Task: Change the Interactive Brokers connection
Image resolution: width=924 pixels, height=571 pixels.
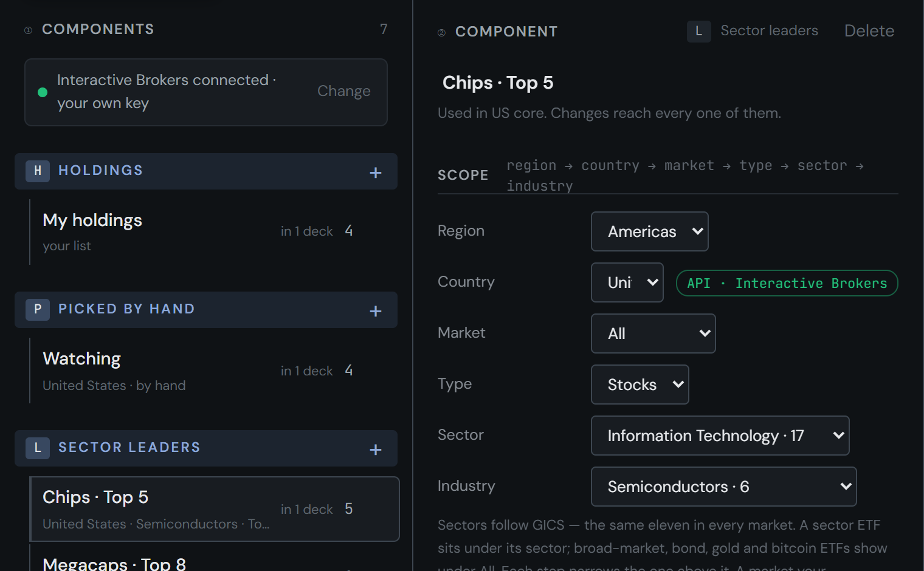Action: pyautogui.click(x=343, y=91)
